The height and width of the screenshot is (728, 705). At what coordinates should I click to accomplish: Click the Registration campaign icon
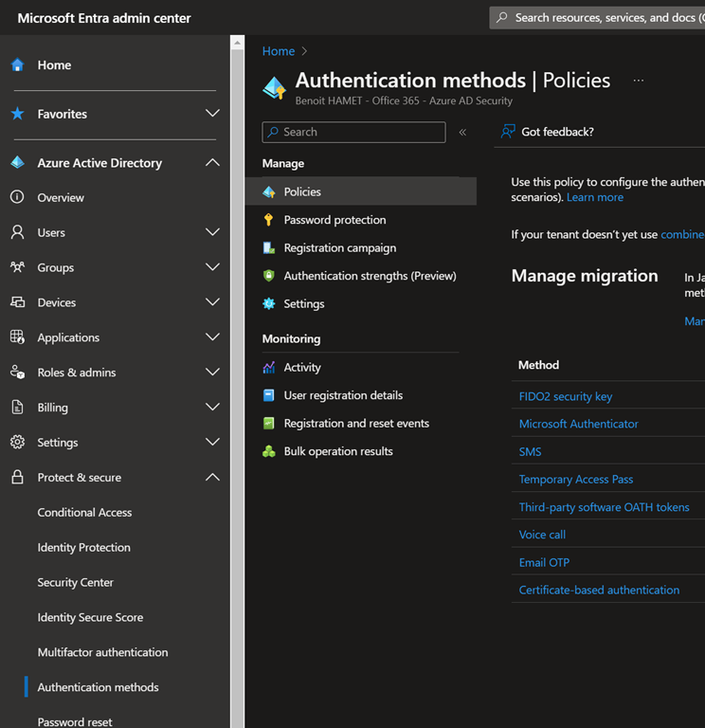coord(268,248)
